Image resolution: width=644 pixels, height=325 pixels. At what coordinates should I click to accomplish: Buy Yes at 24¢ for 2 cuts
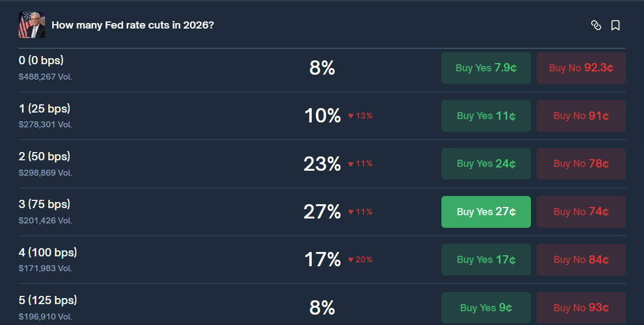[486, 164]
